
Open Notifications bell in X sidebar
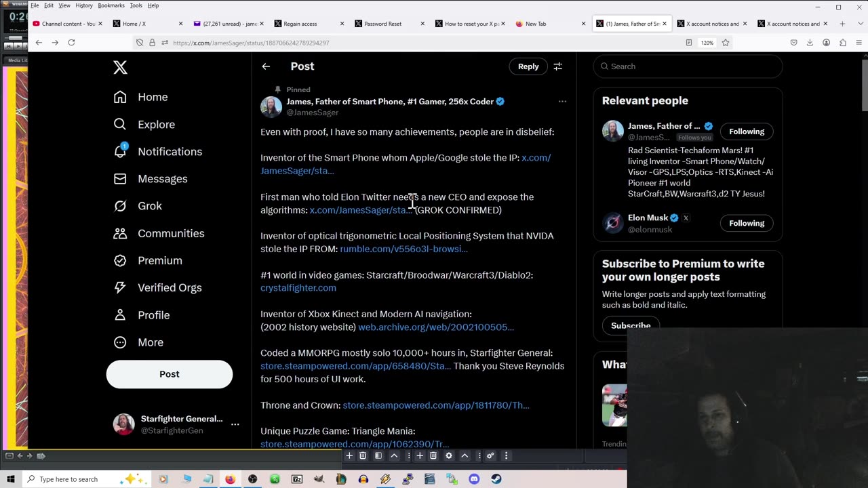(157, 151)
